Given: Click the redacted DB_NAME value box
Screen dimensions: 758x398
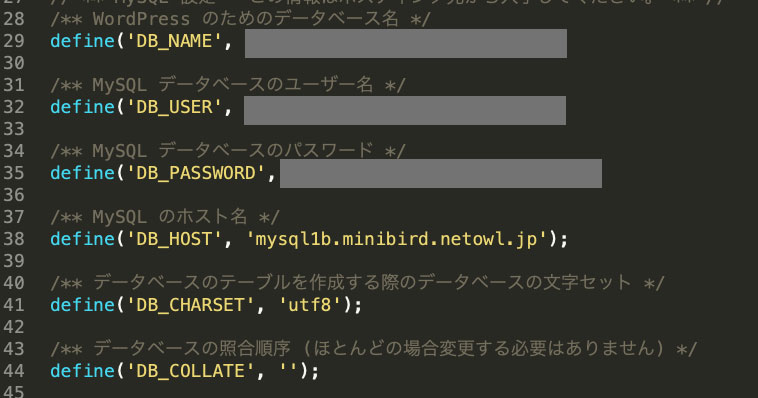Looking at the screenshot, I should [406, 44].
